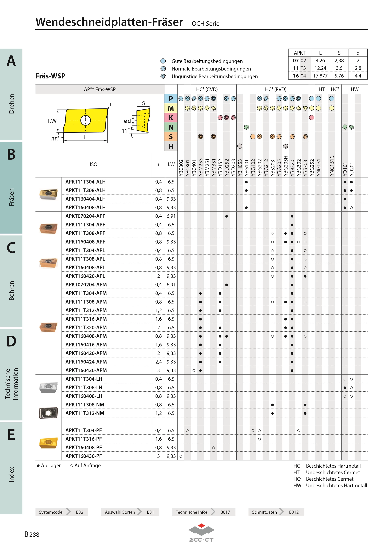This screenshot has width=392, height=555.
Task: Click the filled dot in the APKT11T304-APF row
Action: coord(292,225)
